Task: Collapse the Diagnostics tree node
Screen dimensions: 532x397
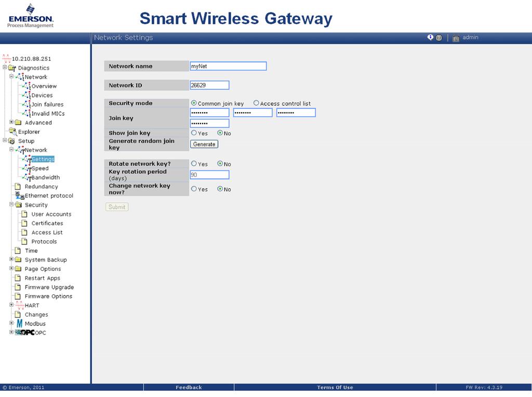Action: 5,67
